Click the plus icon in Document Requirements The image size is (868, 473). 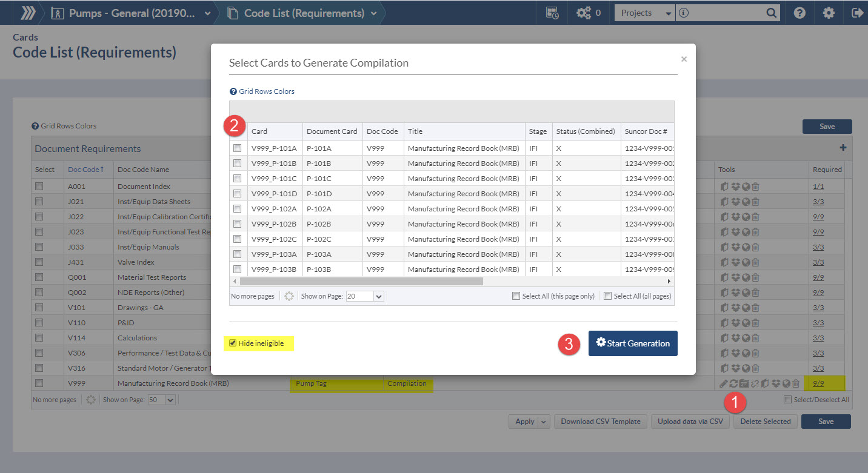[843, 148]
